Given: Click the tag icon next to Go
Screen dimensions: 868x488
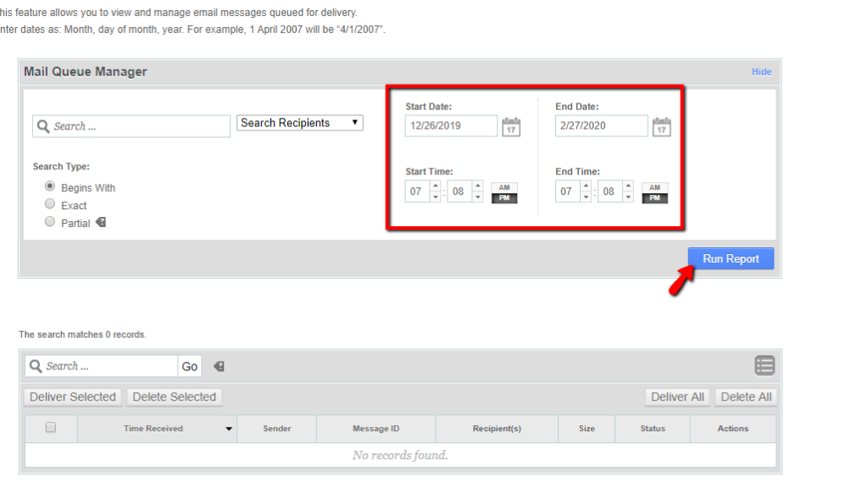Looking at the screenshot, I should point(220,366).
